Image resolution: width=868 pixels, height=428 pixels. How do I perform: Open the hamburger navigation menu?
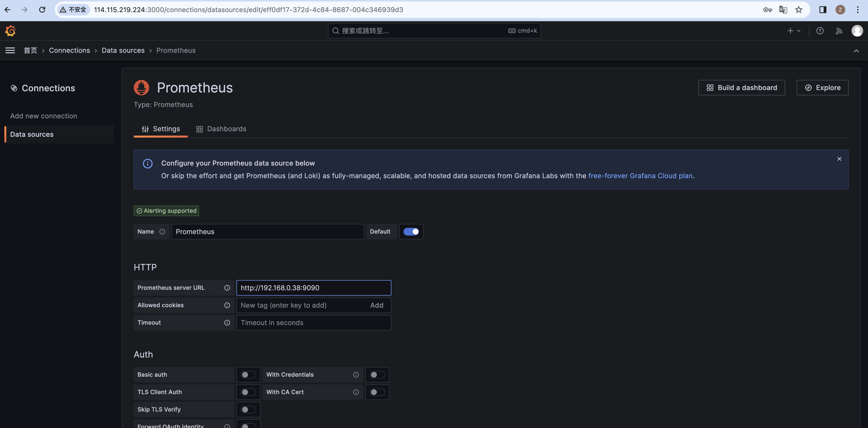(x=10, y=51)
